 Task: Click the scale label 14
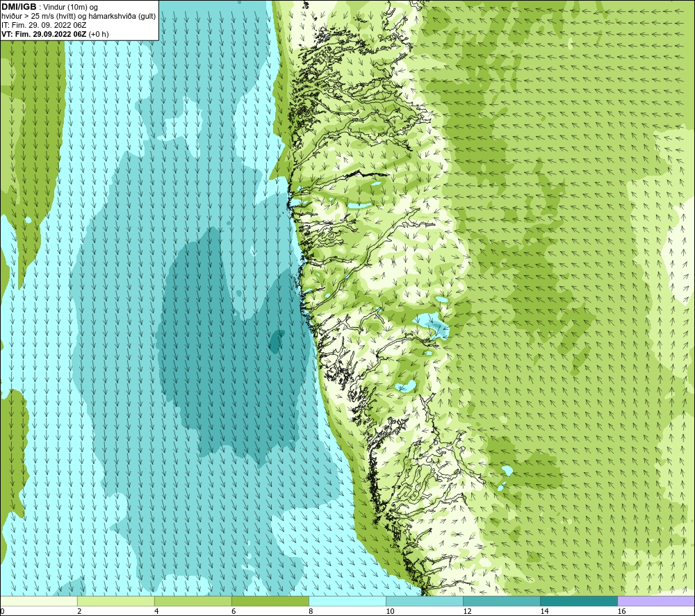point(544,612)
